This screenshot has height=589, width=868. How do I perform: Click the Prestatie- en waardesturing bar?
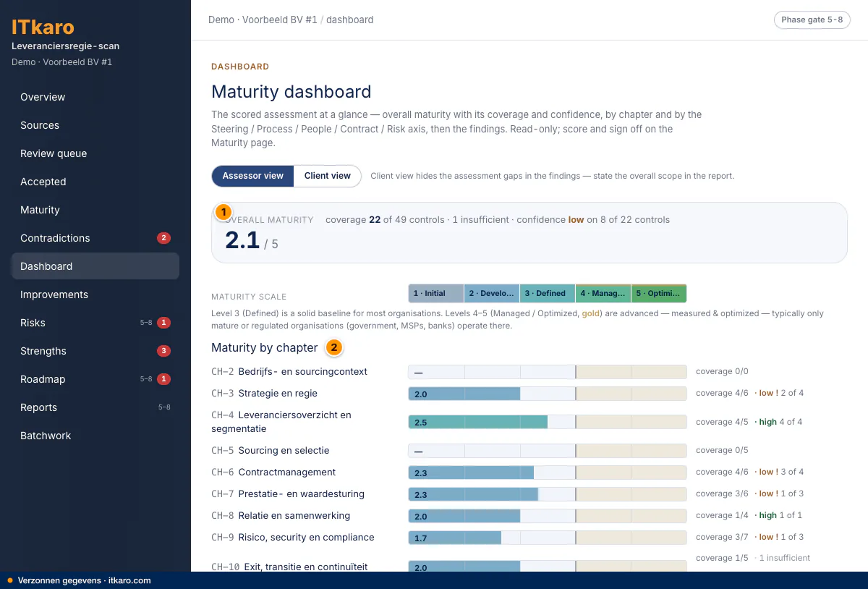point(548,494)
